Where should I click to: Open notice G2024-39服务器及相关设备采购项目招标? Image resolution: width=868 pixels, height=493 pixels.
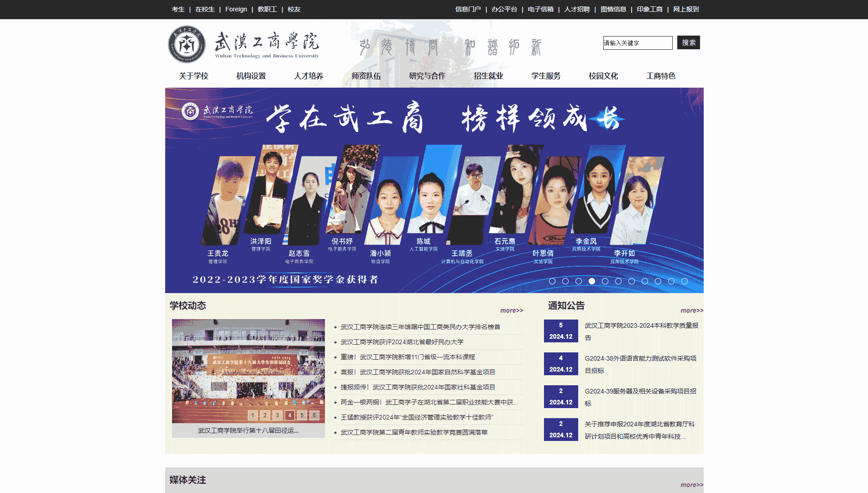coord(641,397)
